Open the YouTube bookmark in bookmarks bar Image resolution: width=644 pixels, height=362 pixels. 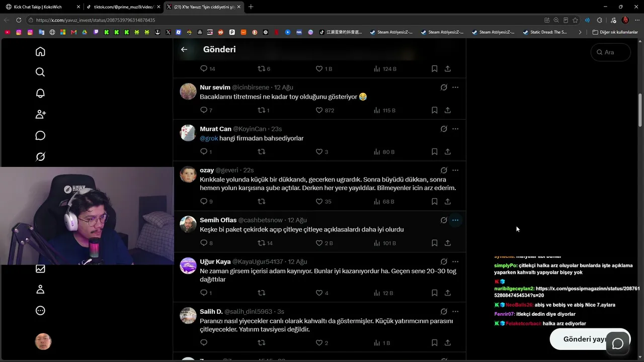[x=7, y=32]
